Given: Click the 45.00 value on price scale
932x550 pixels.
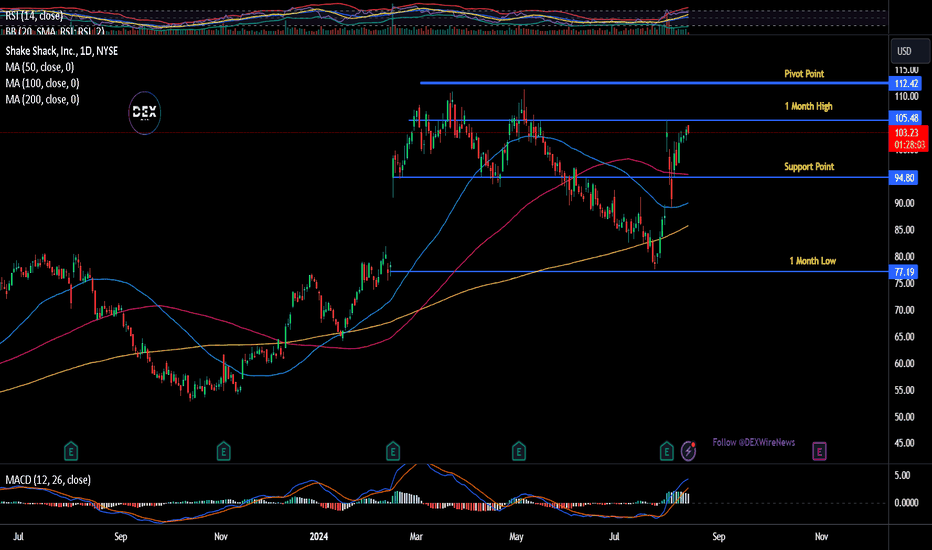Looking at the screenshot, I should pyautogui.click(x=905, y=444).
